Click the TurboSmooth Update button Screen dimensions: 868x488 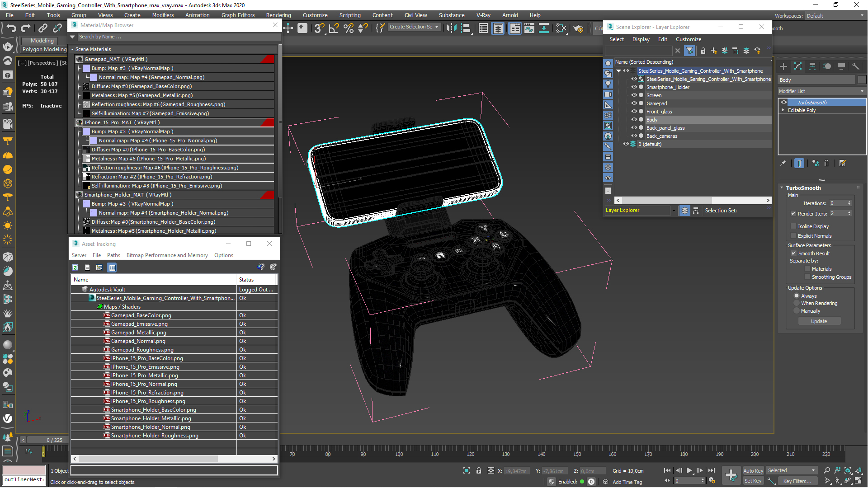(x=819, y=321)
